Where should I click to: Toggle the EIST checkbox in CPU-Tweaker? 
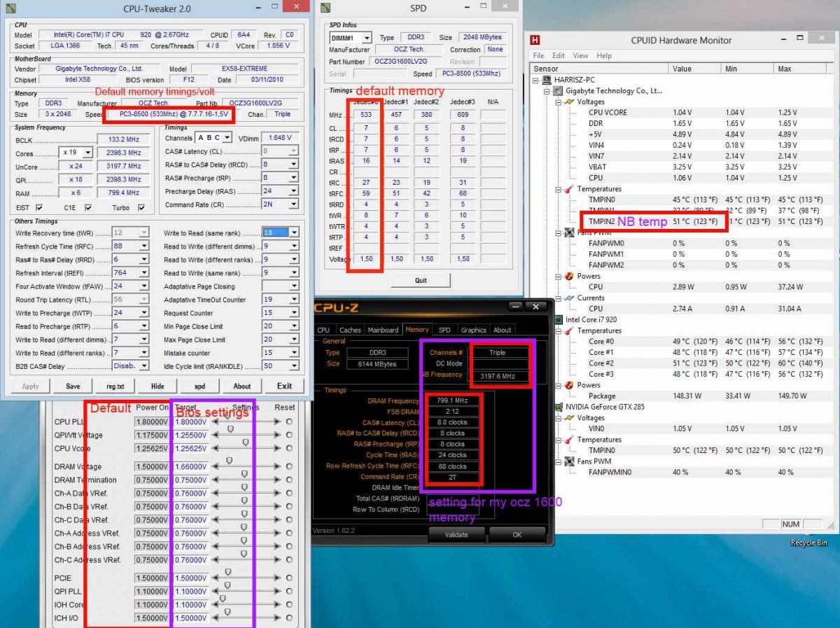tap(38, 208)
